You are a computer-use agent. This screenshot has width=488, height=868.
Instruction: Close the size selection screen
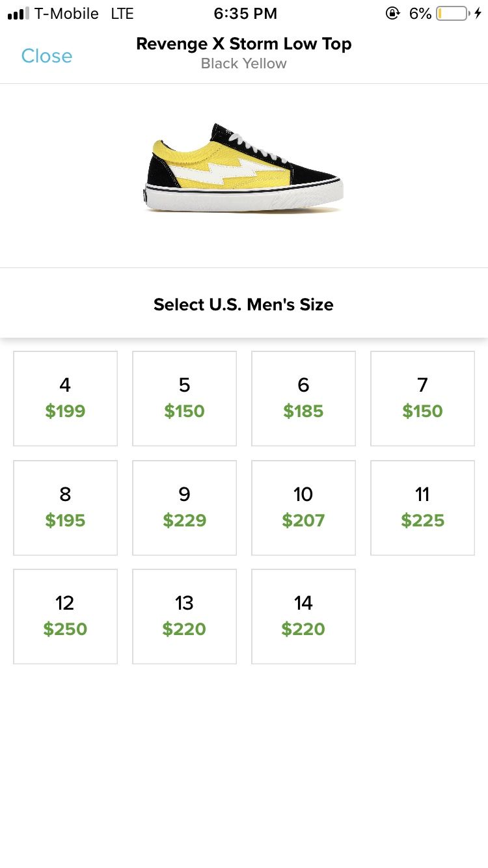coord(47,56)
